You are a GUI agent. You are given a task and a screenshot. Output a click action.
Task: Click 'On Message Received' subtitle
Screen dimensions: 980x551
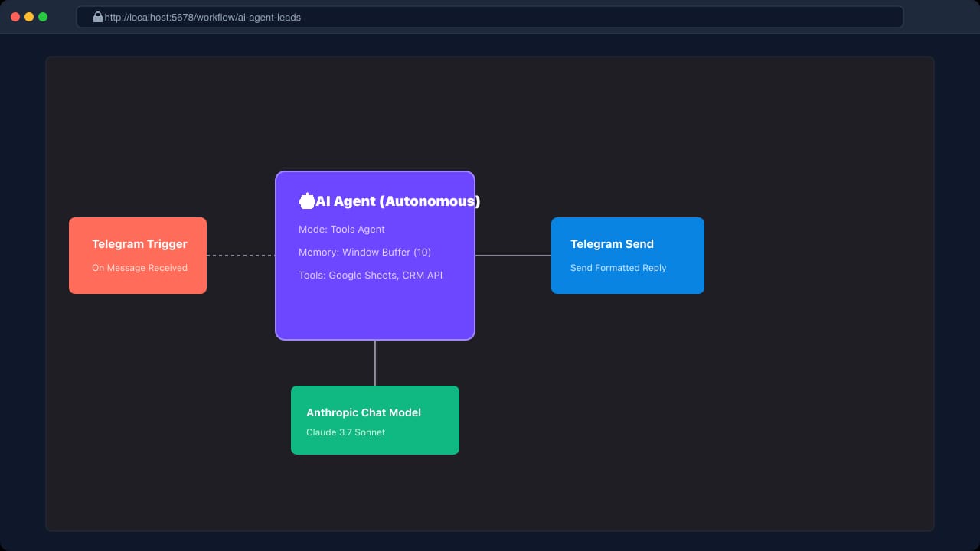click(x=139, y=268)
